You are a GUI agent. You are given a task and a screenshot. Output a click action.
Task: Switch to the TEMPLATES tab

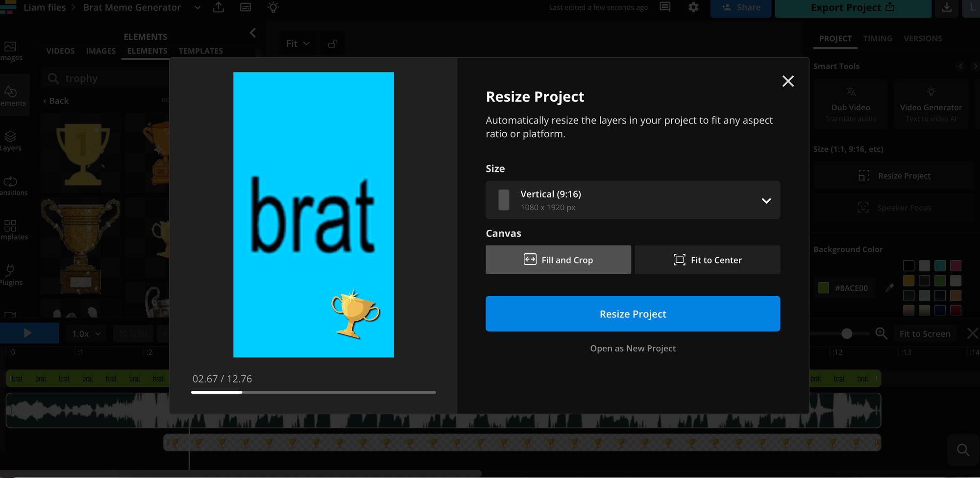(200, 51)
